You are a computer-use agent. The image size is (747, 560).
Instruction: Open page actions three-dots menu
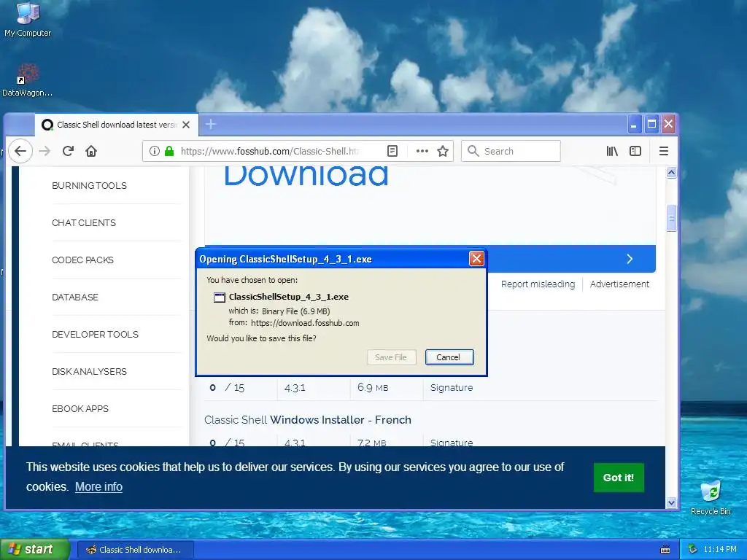422,151
